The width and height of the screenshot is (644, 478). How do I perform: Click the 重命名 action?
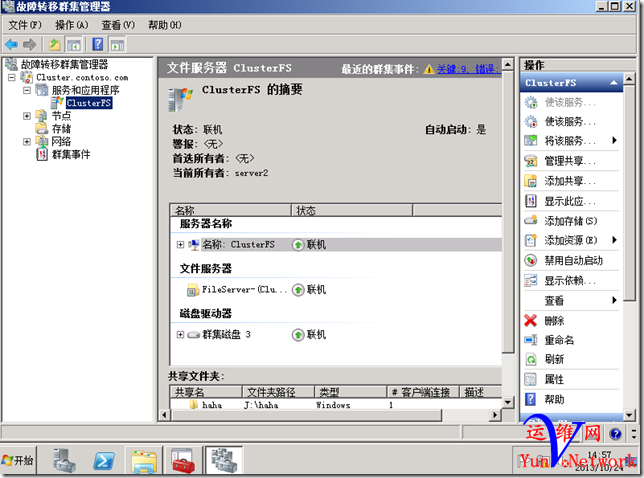pyautogui.click(x=559, y=340)
